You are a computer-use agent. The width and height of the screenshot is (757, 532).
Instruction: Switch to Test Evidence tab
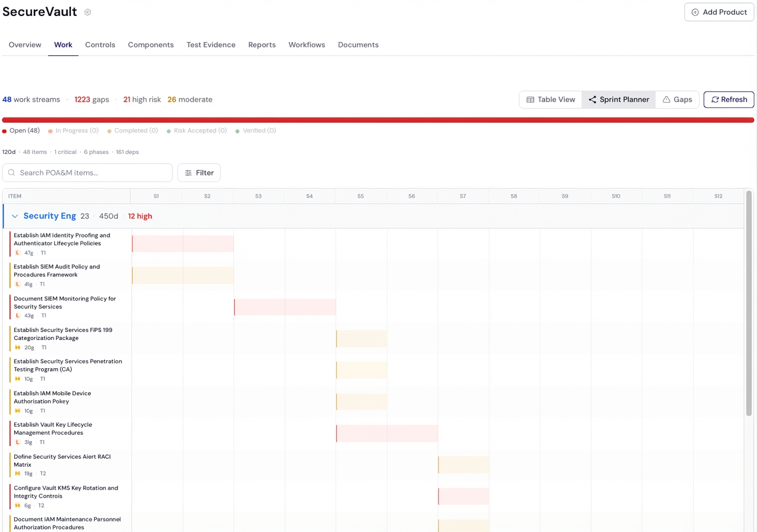211,45
